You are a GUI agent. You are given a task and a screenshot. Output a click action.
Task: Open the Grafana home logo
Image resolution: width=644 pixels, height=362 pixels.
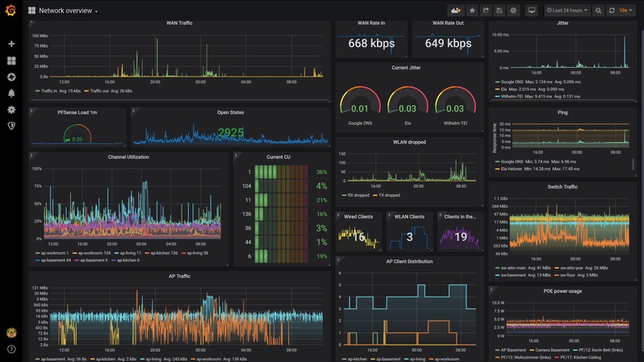tap(11, 10)
